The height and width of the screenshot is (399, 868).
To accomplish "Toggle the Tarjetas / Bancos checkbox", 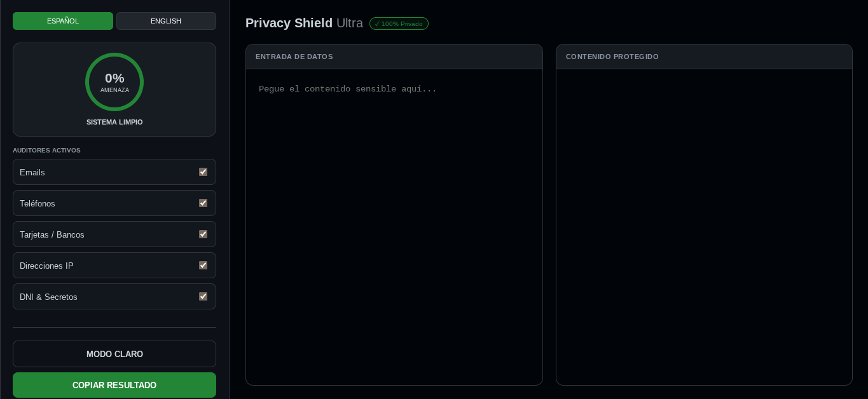I will [x=203, y=234].
